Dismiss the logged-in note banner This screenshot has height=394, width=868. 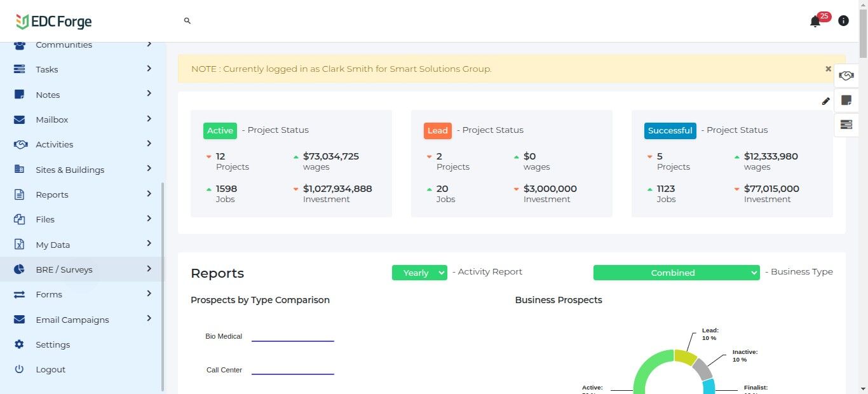coord(828,69)
